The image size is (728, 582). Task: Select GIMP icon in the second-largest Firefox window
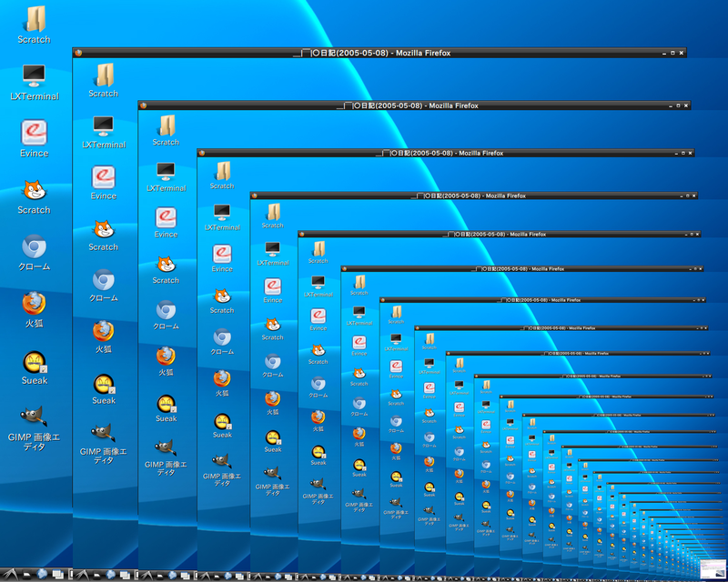tap(165, 448)
